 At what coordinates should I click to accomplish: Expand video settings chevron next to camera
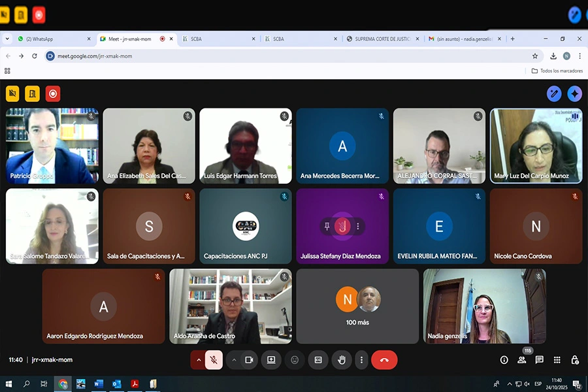click(x=234, y=360)
